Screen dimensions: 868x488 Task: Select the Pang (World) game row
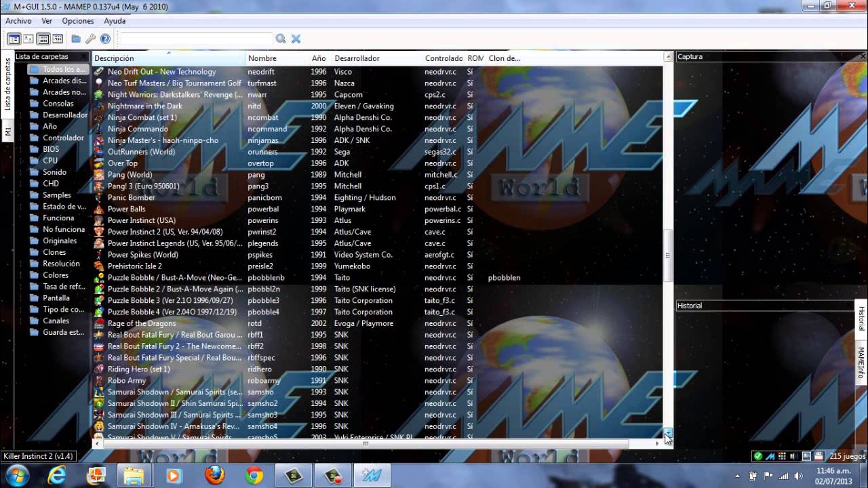[x=377, y=175]
